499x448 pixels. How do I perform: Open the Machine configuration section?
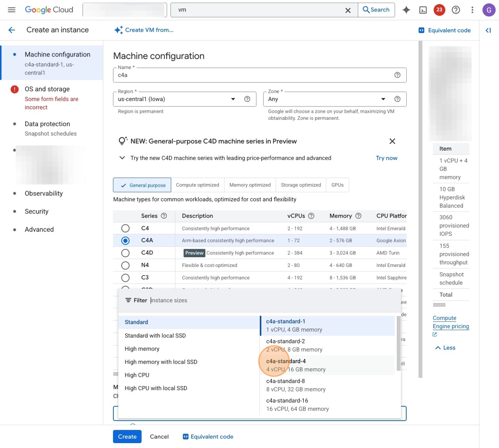point(52,63)
